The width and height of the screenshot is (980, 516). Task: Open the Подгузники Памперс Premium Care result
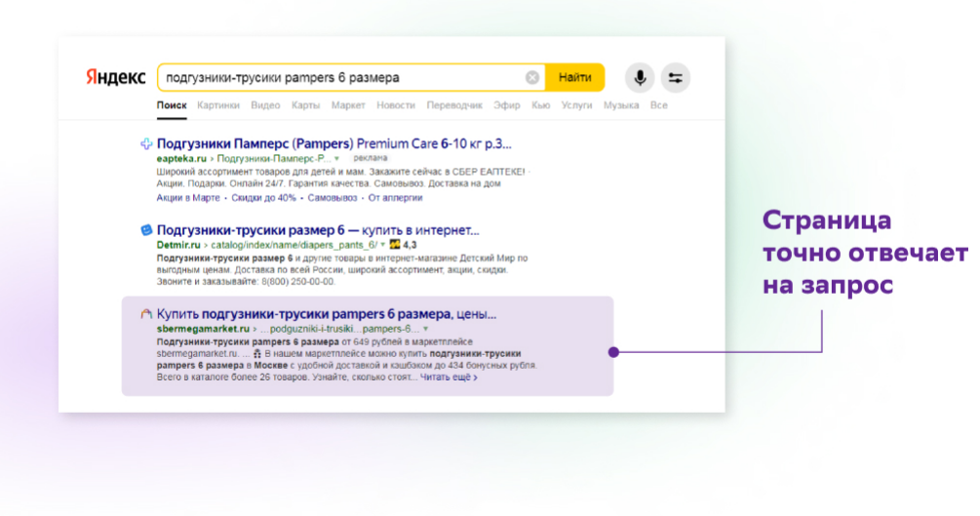coord(333,143)
